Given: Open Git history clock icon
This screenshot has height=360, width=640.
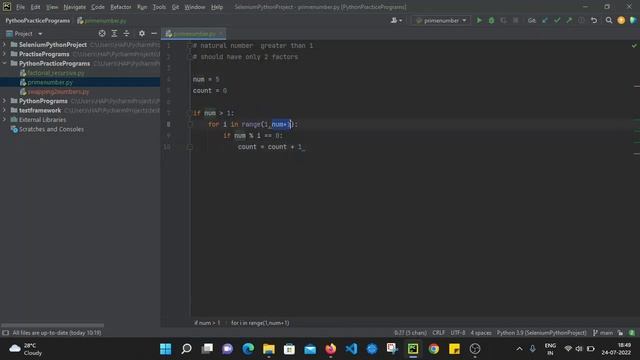Looking at the screenshot, I should 581,20.
